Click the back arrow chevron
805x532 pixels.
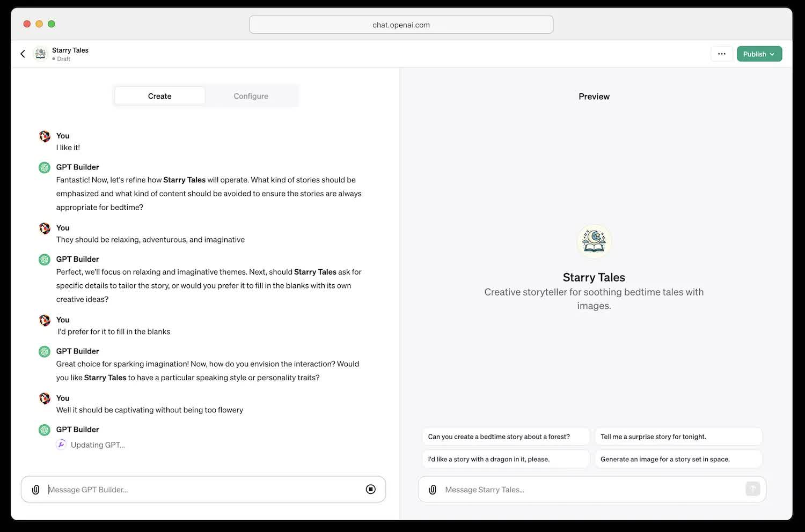(23, 54)
